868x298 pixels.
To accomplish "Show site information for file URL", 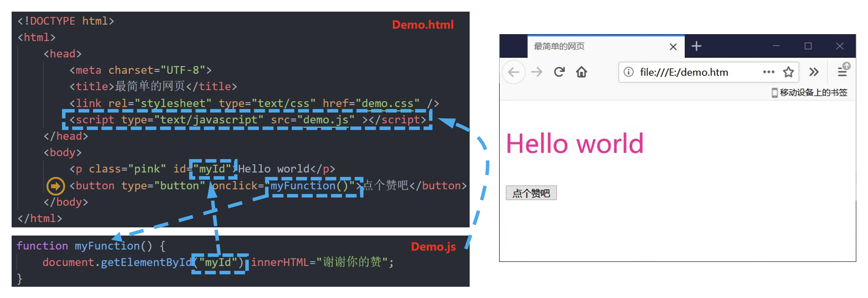I will pyautogui.click(x=629, y=72).
